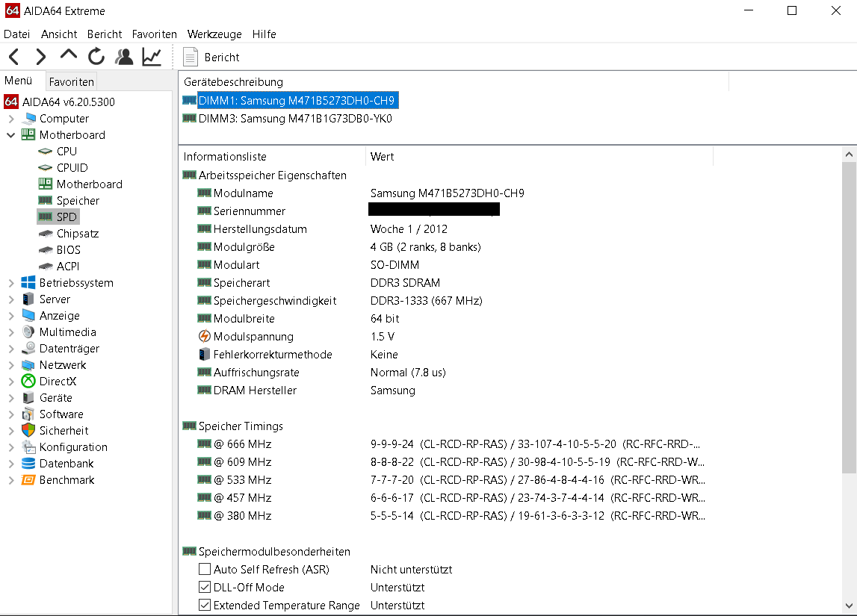Toggle Auto Self Refresh (ASR) checkbox

point(205,569)
